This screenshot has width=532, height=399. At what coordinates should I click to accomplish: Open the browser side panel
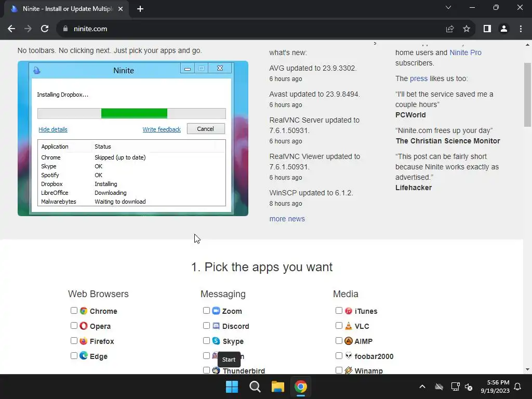(x=487, y=29)
